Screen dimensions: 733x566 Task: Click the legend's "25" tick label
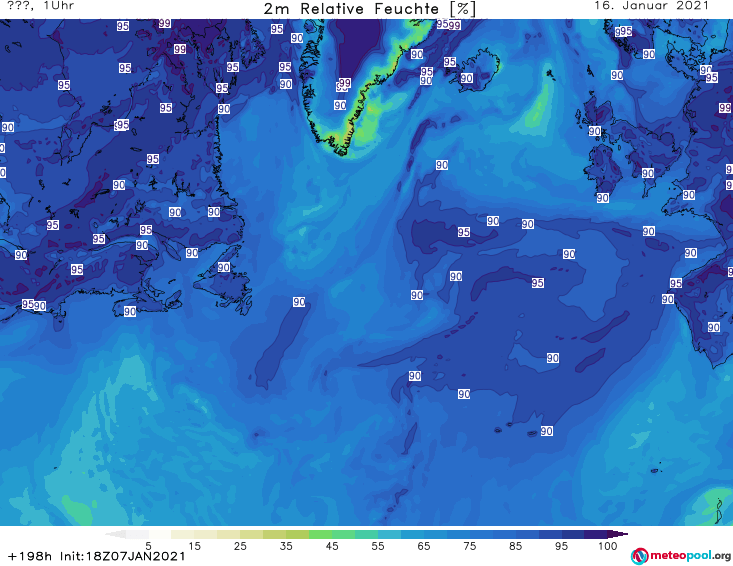pos(240,546)
